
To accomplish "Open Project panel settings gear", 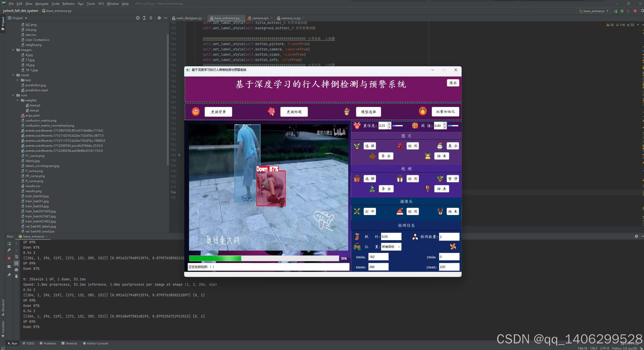I will point(159,18).
